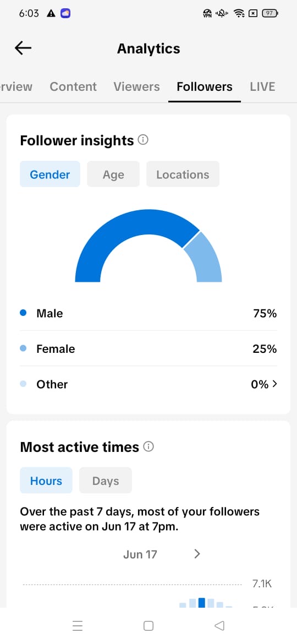Go to next day after Jun 17
Screen dimensions: 297x644
pyautogui.click(x=197, y=554)
